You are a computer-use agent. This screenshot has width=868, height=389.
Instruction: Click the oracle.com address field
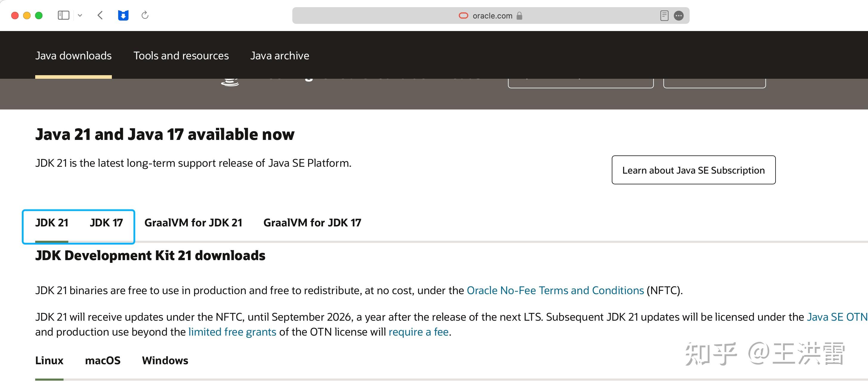(492, 16)
